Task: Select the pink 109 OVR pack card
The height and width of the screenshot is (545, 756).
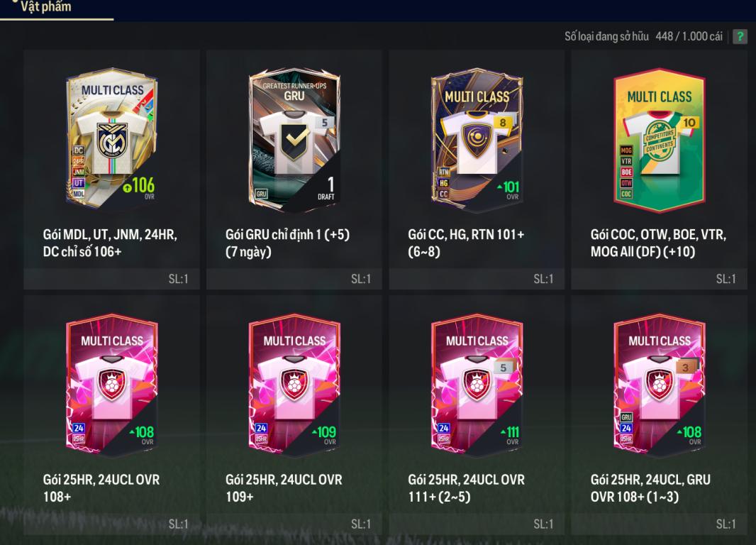Action: pyautogui.click(x=294, y=385)
